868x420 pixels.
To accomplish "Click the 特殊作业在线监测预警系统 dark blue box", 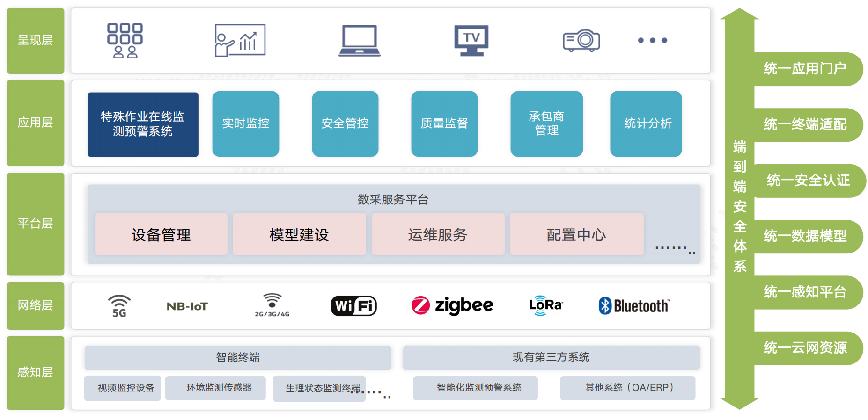I will coord(143,124).
